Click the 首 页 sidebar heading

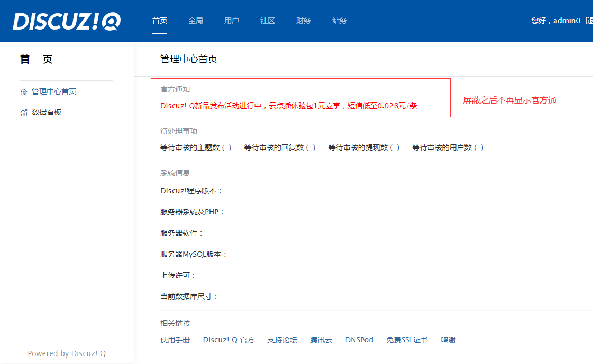pos(37,59)
